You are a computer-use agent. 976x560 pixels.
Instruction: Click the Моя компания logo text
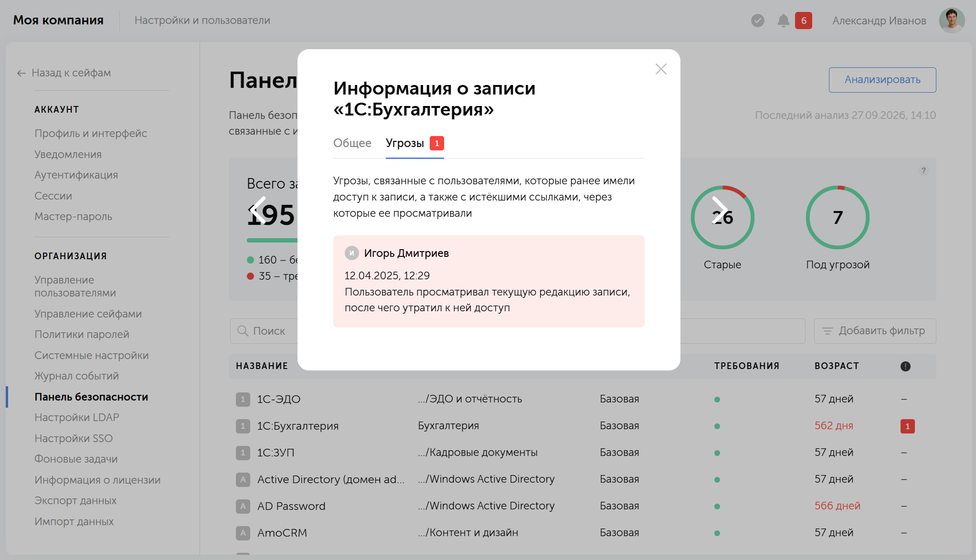(58, 21)
